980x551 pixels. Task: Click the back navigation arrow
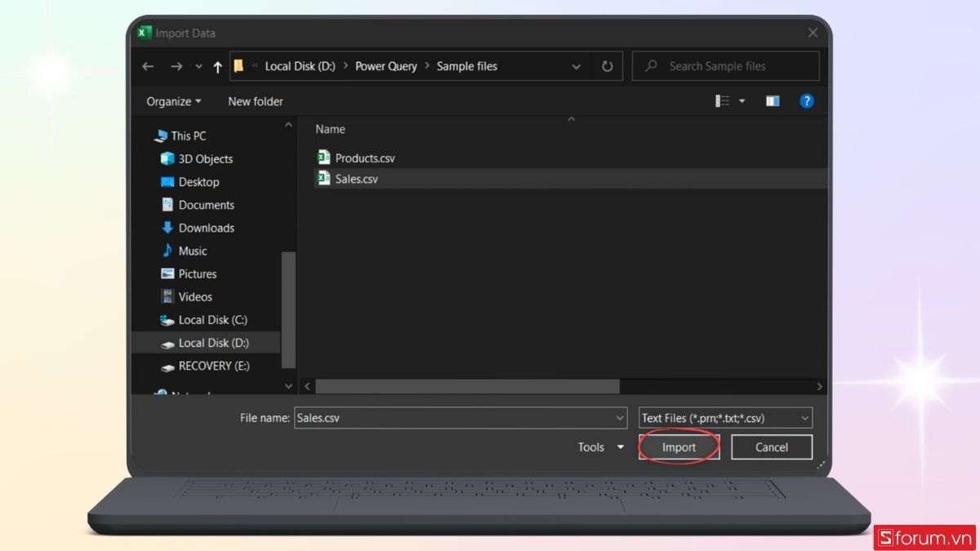coord(148,67)
